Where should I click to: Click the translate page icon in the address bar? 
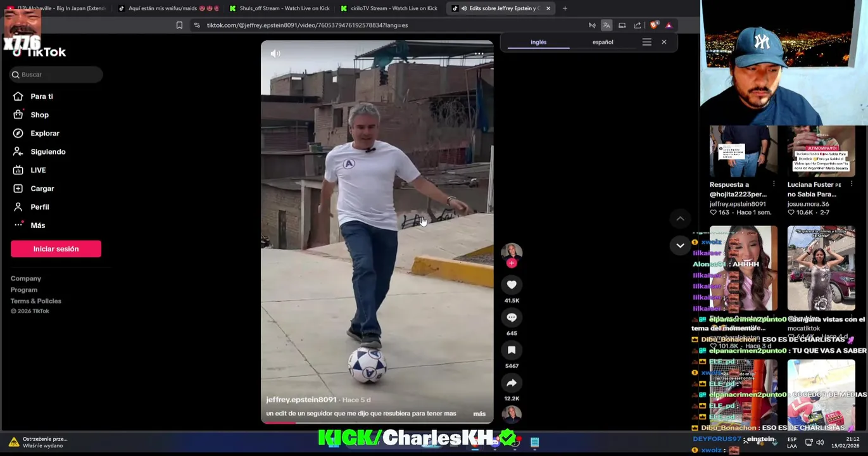pos(607,25)
